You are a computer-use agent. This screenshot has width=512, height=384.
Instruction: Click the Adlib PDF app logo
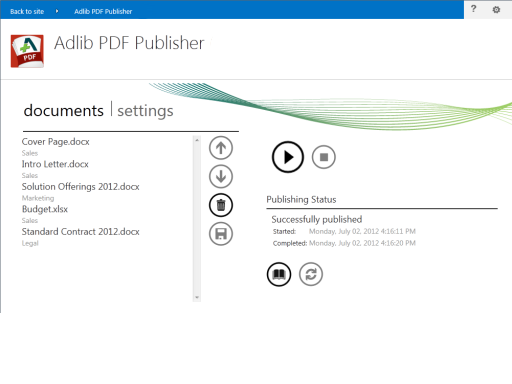coord(27,51)
